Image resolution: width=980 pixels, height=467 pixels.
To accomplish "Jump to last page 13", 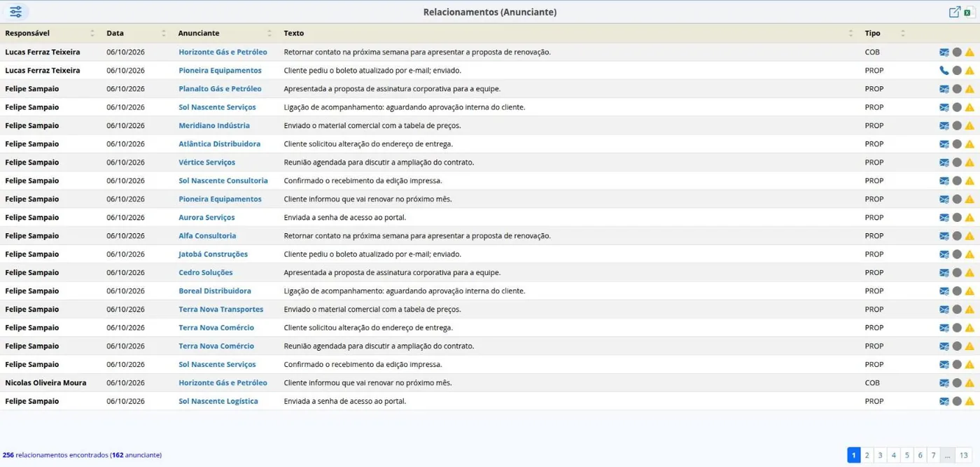I will (964, 455).
